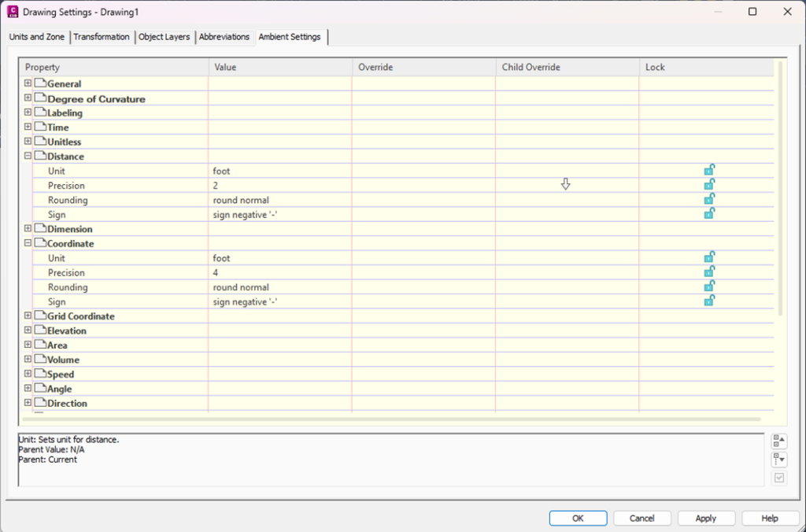Open the Abbreviations tab

pos(224,36)
